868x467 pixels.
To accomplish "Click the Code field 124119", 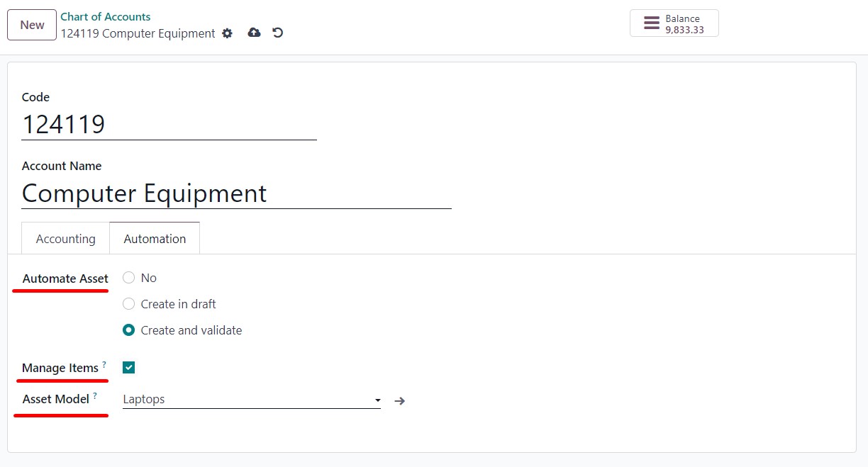I will point(169,125).
